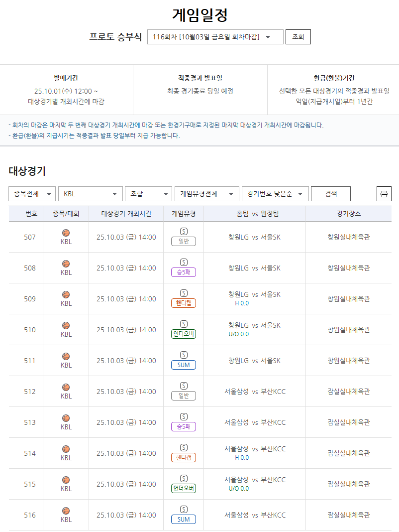The image size is (399, 532).
Task: Click the basketball icon next to game 507
Action: 65,233
